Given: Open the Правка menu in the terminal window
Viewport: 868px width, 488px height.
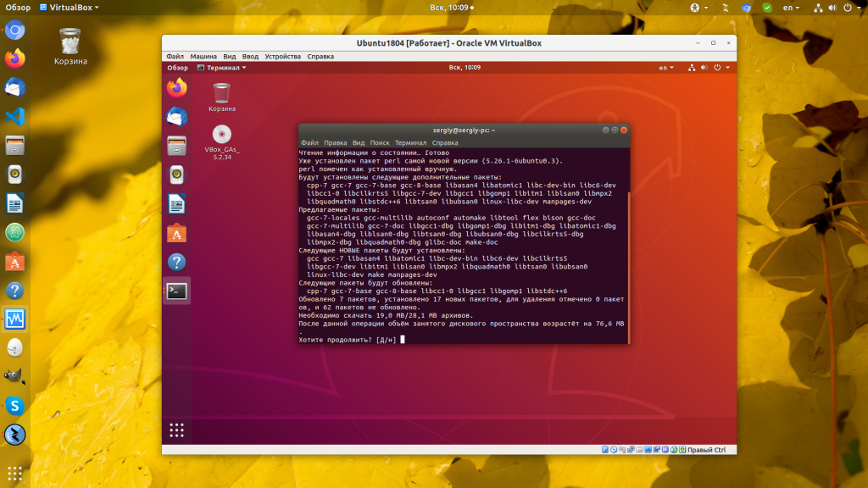Looking at the screenshot, I should pyautogui.click(x=335, y=143).
